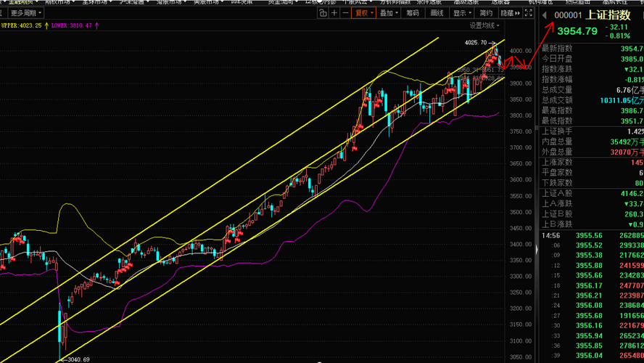Switch to 简约 simple mode
Viewport: 644px width, 363px height.
click(486, 13)
